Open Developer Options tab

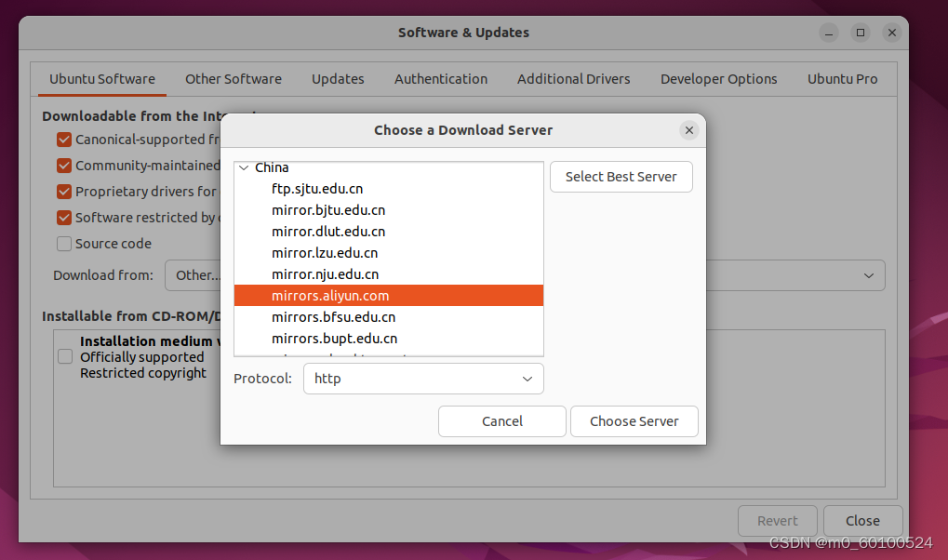[718, 79]
